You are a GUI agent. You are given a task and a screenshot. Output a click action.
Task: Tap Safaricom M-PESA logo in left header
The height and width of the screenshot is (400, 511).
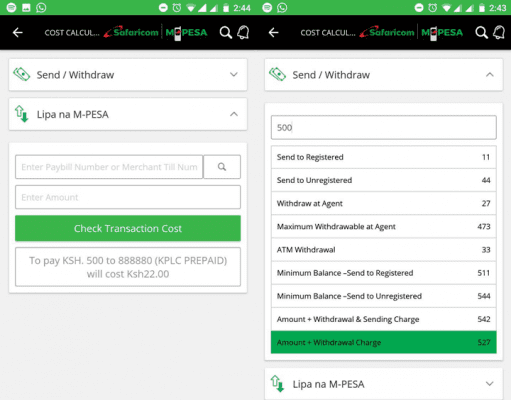155,33
